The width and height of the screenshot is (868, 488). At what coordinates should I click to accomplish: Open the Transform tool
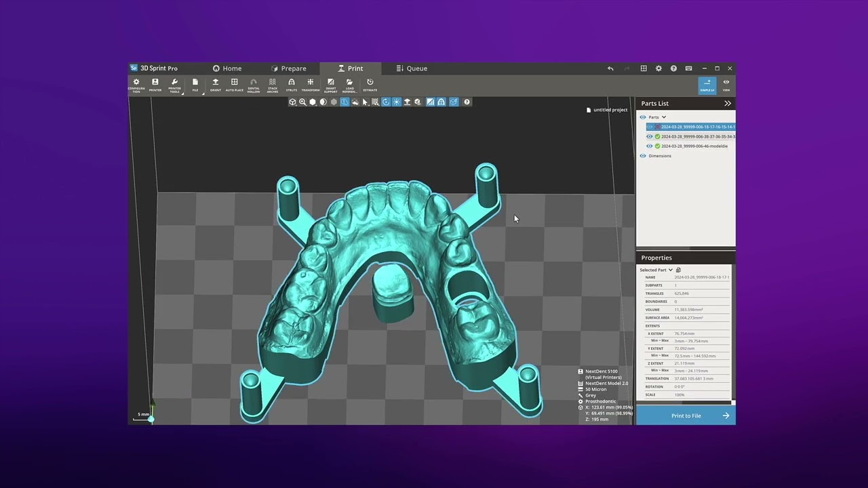point(311,85)
